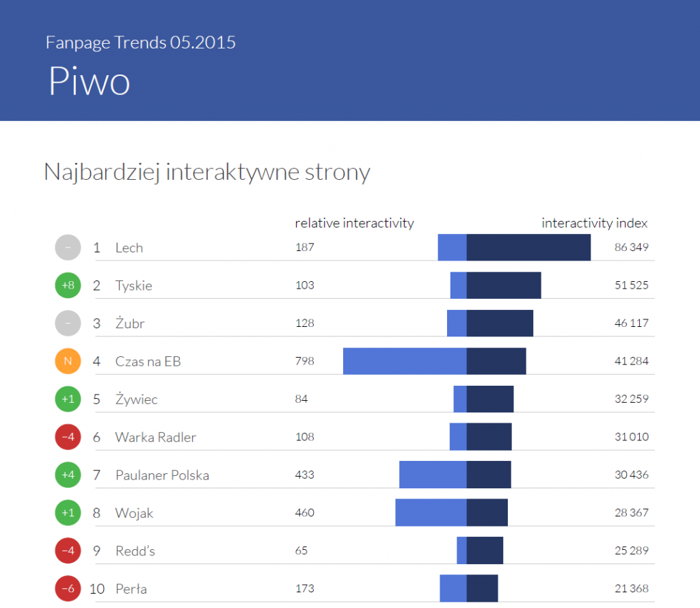
Task: Click the Najbardziej interaktywne strony section title
Action: (x=207, y=172)
